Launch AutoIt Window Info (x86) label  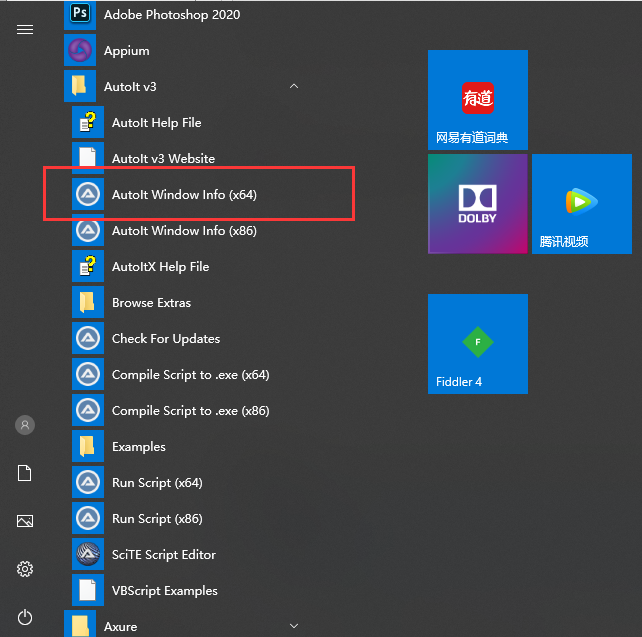pyautogui.click(x=184, y=230)
